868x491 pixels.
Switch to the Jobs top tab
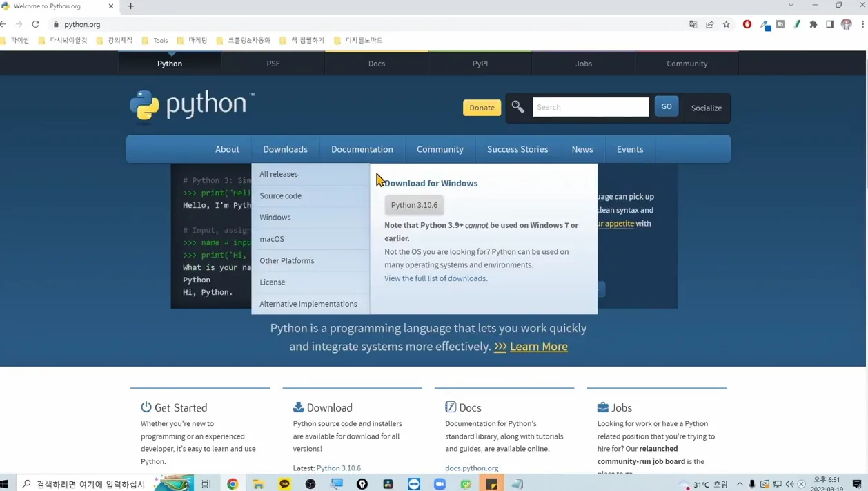(584, 64)
